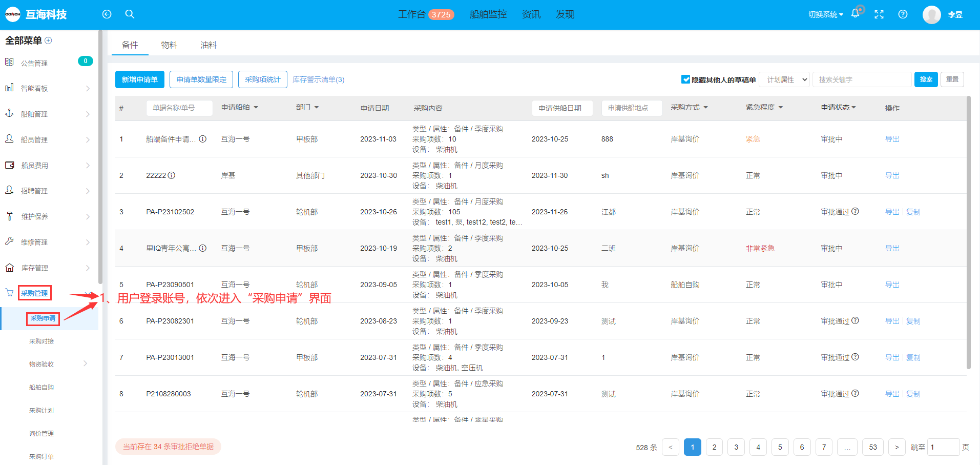Click the 船员管理 person icon
Image resolution: width=980 pixels, height=465 pixels.
9,139
